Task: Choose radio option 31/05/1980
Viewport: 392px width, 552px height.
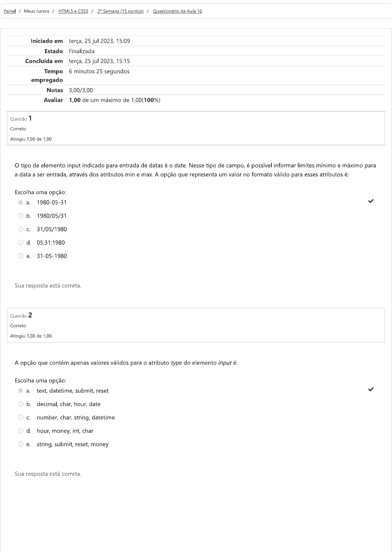Action: coord(21,229)
